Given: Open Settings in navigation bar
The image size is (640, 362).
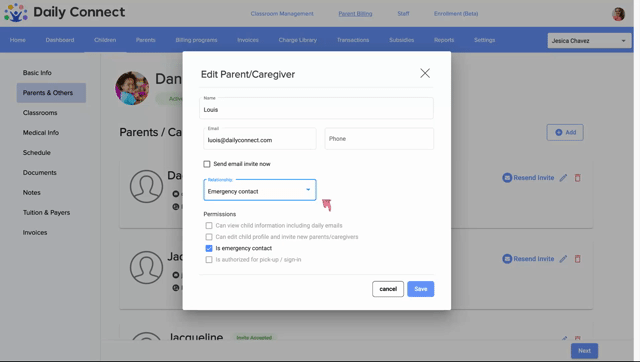Looking at the screenshot, I should 484,40.
